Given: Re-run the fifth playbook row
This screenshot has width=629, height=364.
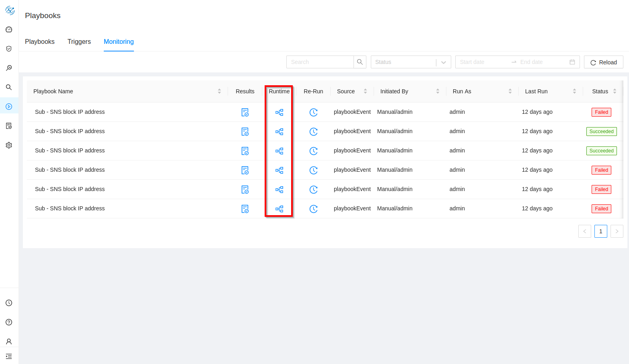Looking at the screenshot, I should tap(313, 189).
